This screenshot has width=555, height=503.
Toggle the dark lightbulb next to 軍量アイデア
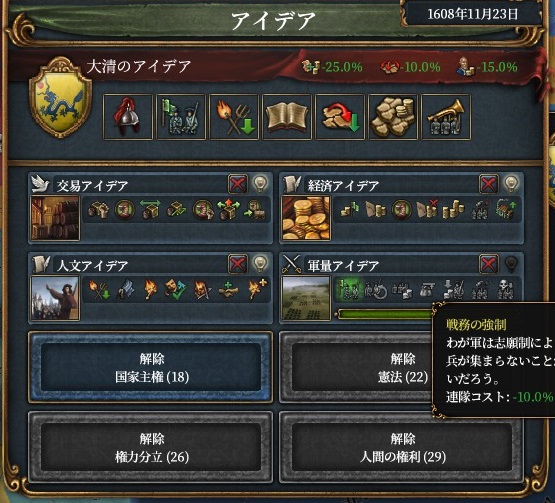(511, 264)
